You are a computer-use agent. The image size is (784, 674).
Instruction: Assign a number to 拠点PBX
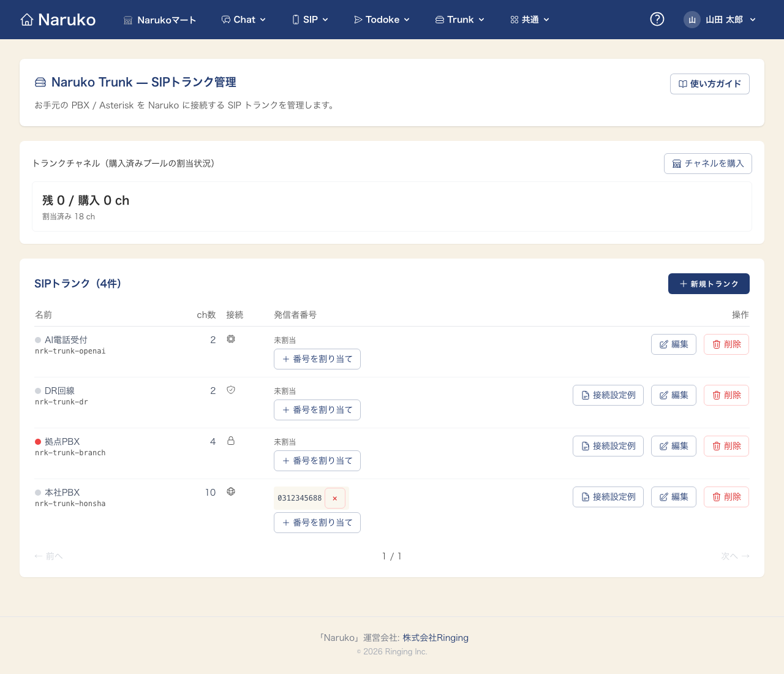coord(317,461)
